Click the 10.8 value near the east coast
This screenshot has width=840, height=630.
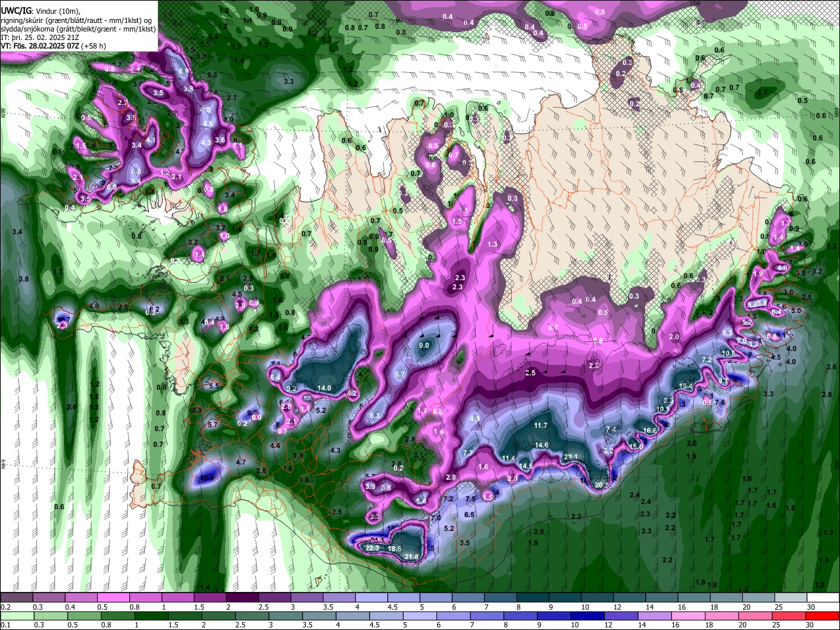(728, 353)
